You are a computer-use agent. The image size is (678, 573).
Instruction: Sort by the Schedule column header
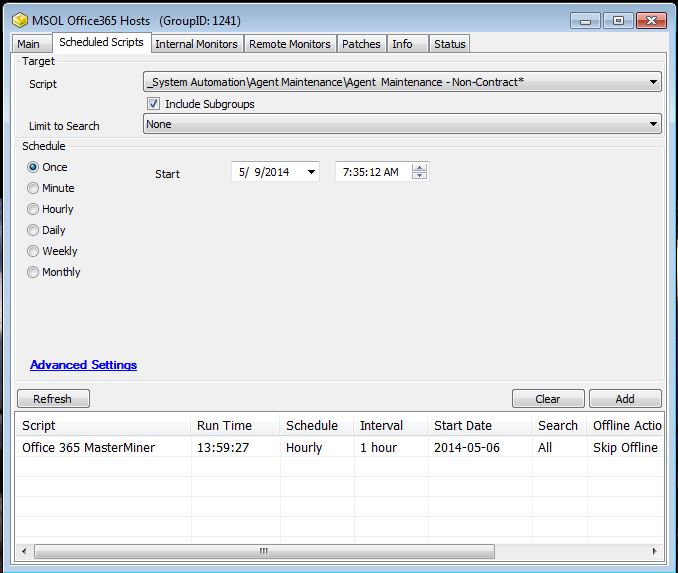[x=317, y=426]
